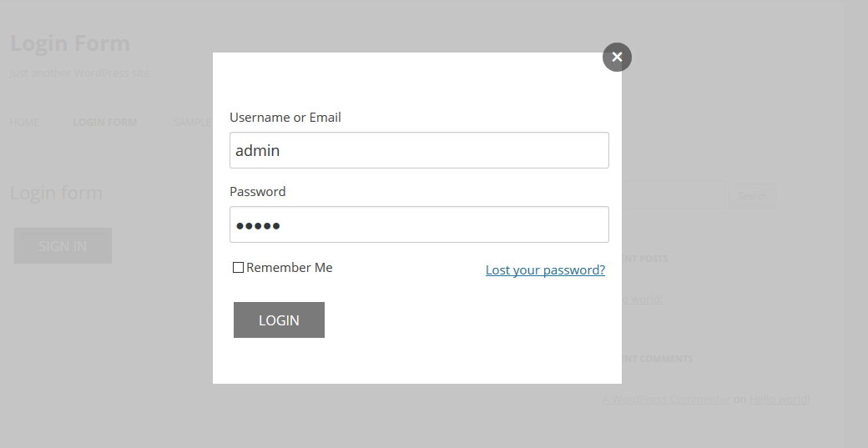Click the Login form page heading

click(x=56, y=193)
